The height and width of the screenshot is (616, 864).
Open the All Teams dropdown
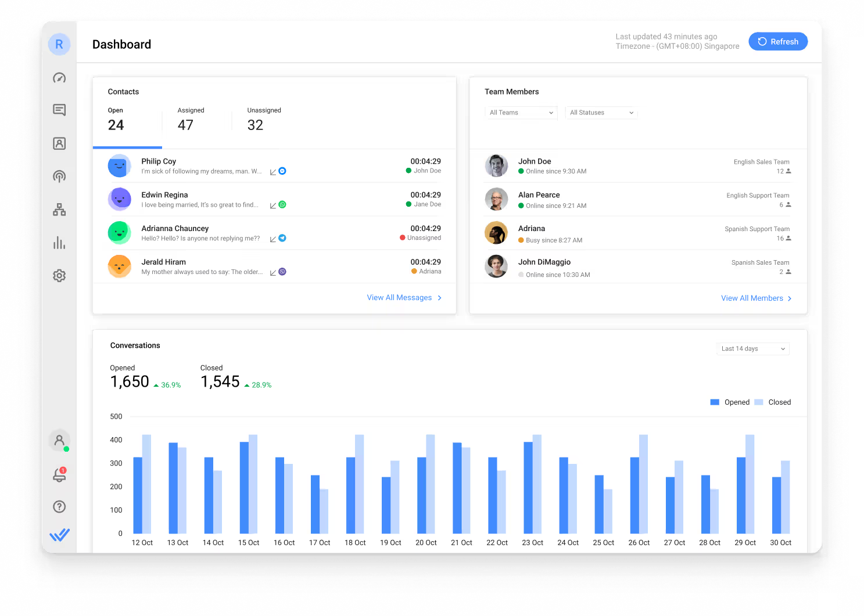(520, 112)
